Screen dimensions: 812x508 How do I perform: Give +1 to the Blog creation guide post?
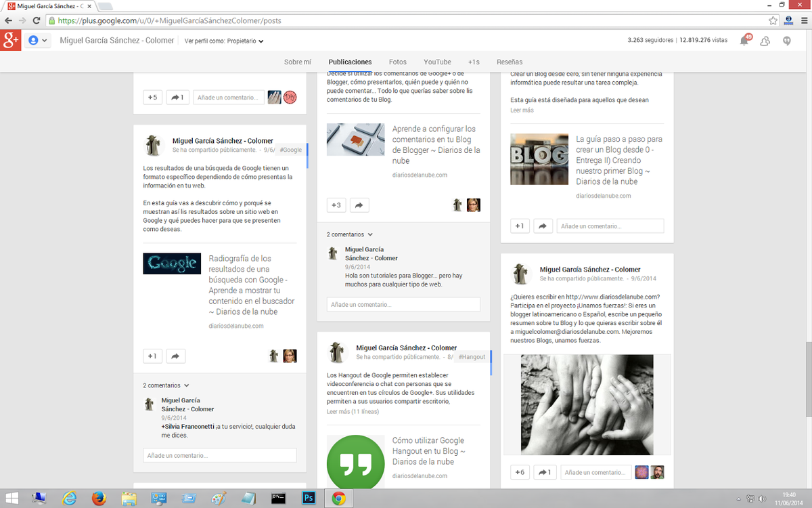pos(520,226)
